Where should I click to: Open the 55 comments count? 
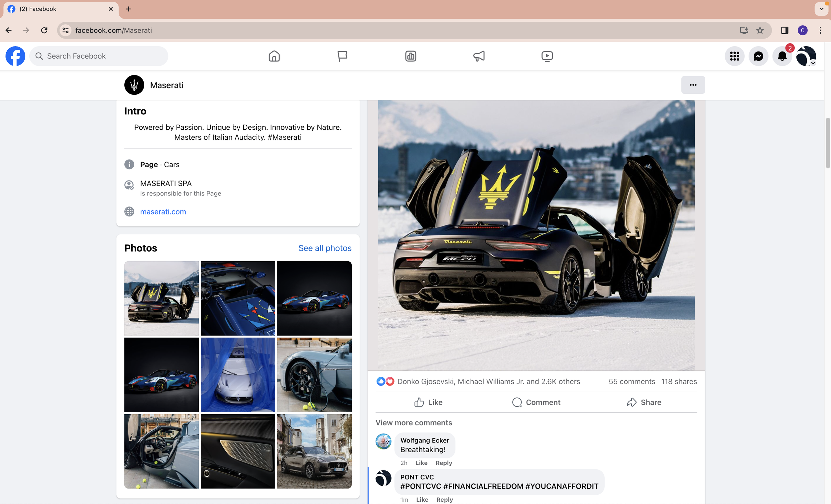[632, 382]
